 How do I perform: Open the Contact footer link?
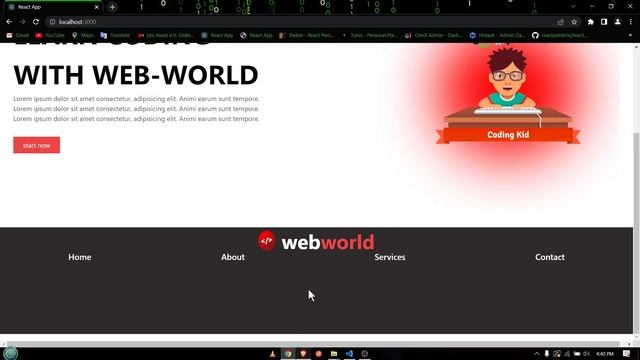click(x=550, y=257)
